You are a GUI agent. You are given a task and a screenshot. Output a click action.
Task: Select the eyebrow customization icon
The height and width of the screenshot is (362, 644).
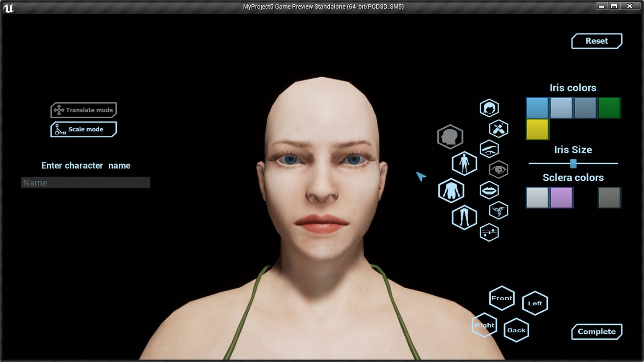tap(489, 149)
